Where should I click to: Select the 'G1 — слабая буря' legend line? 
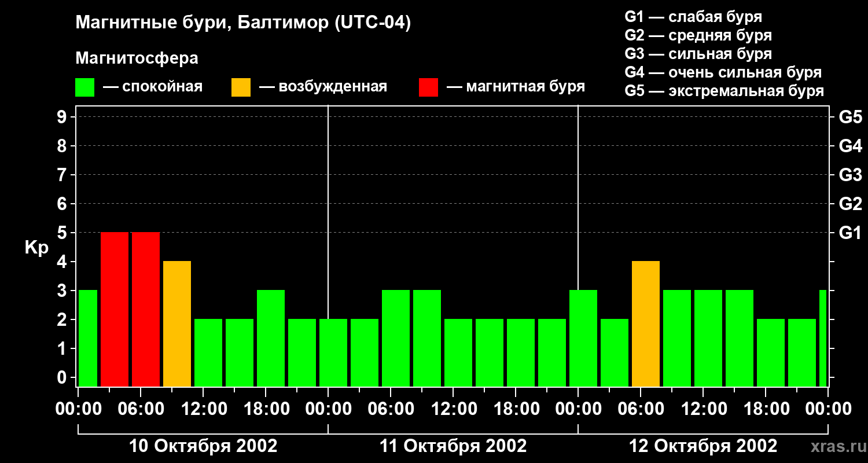tap(693, 17)
